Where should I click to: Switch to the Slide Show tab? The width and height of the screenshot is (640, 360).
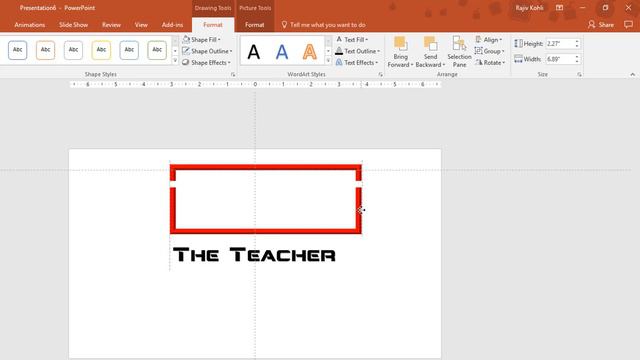pyautogui.click(x=73, y=25)
